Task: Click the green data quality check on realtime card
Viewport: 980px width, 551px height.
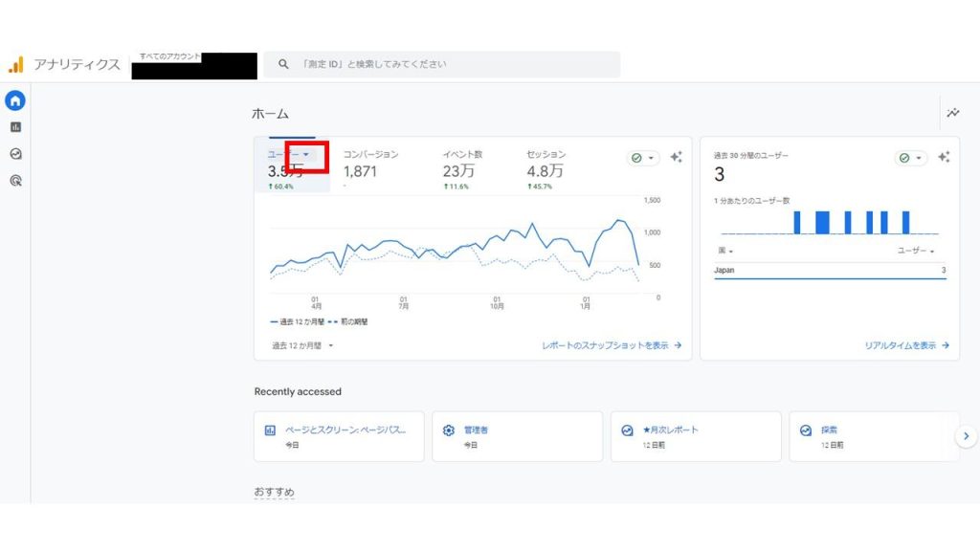Action: tap(903, 158)
